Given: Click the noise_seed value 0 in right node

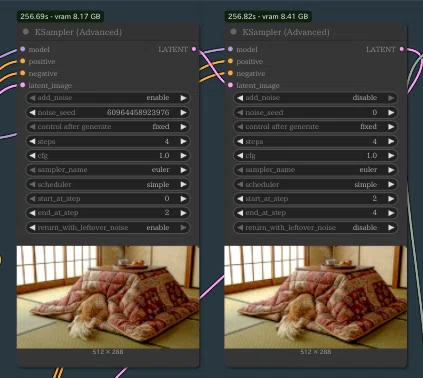Looking at the screenshot, I should 375,113.
